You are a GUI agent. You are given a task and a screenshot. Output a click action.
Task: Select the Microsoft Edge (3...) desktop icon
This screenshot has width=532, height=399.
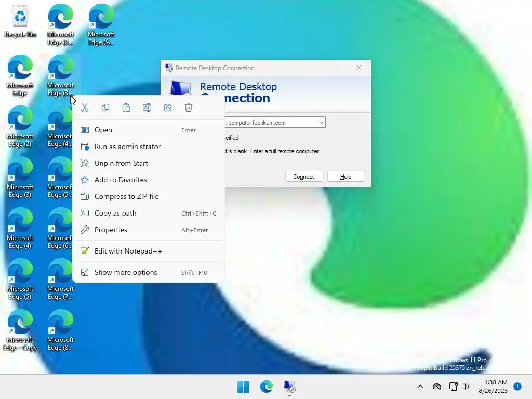pos(60,75)
